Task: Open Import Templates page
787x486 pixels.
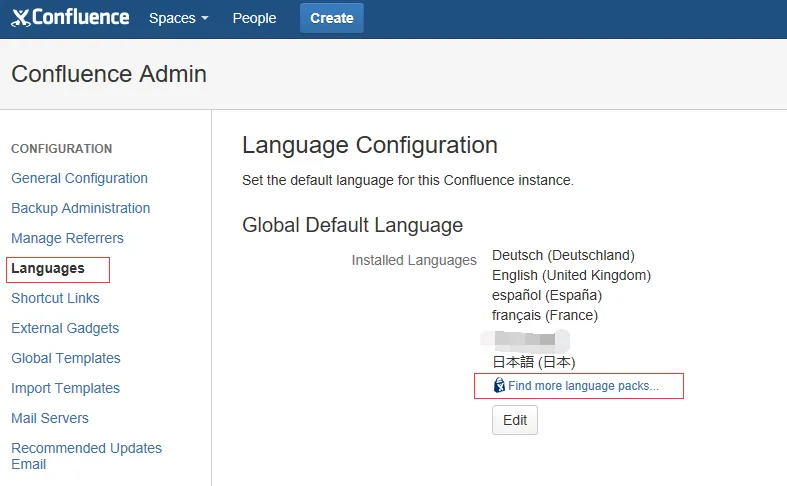Action: click(65, 388)
